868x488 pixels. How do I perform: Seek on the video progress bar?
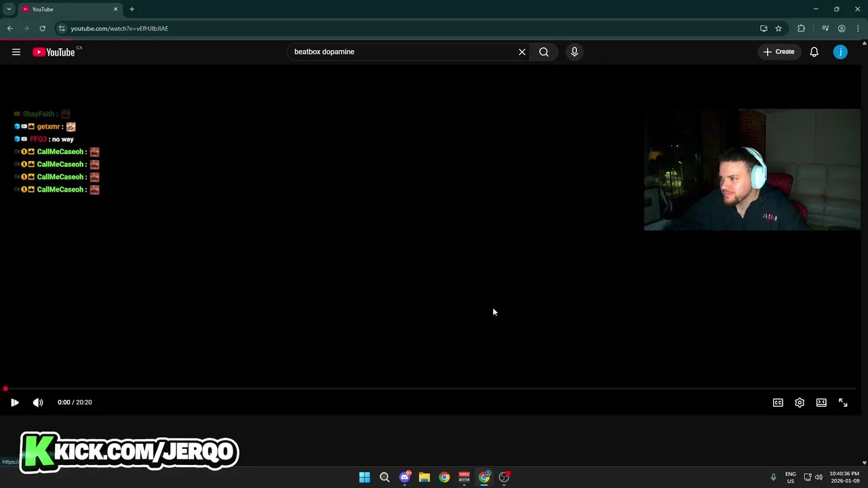point(430,389)
